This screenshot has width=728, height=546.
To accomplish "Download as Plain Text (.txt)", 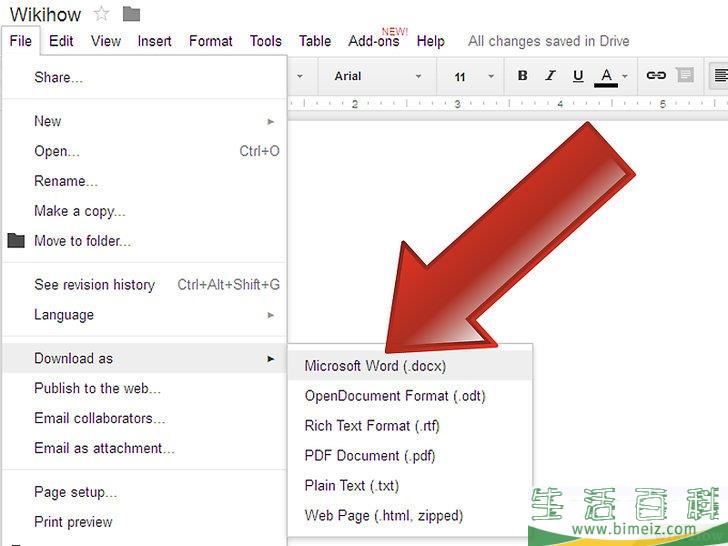I will pos(410,486).
